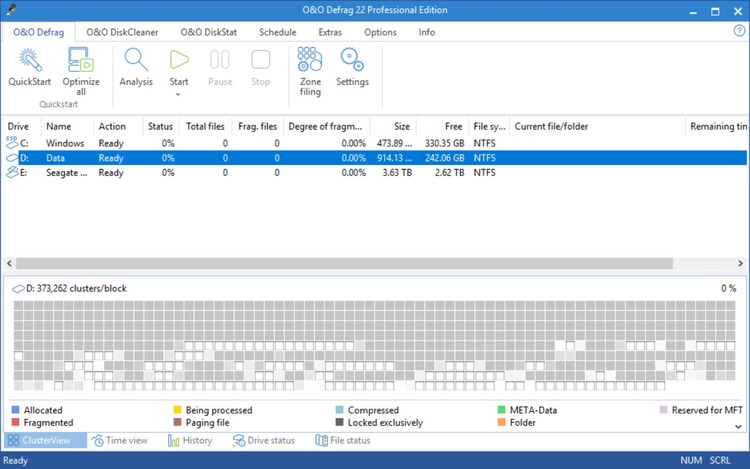This screenshot has width=750, height=469.
Task: Click the 330.35 GB free value
Action: [x=444, y=143]
